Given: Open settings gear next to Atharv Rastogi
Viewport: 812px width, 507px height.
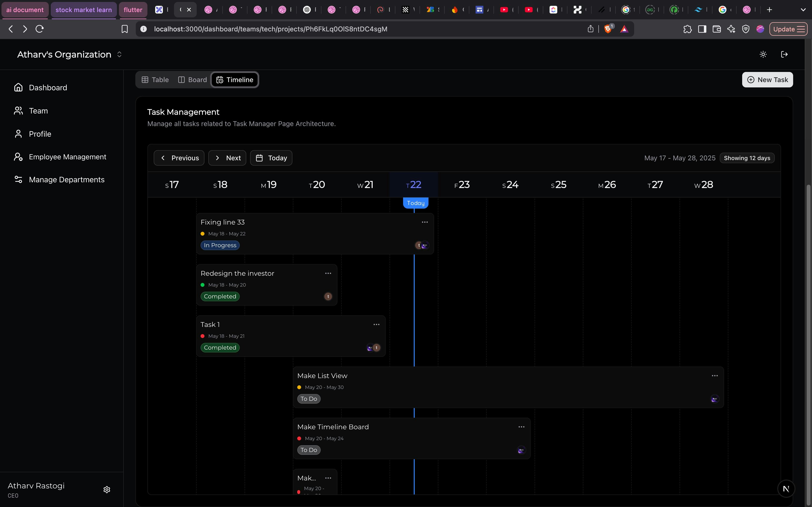Looking at the screenshot, I should click(107, 490).
